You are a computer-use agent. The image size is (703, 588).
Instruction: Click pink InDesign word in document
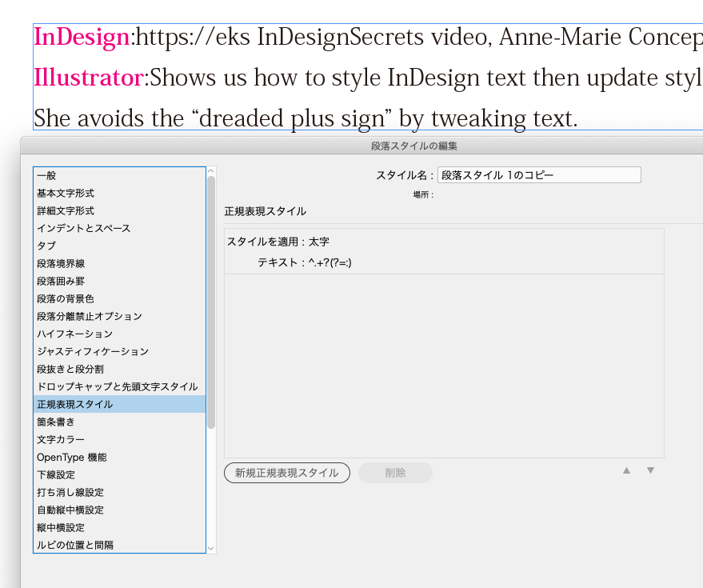pos(82,37)
